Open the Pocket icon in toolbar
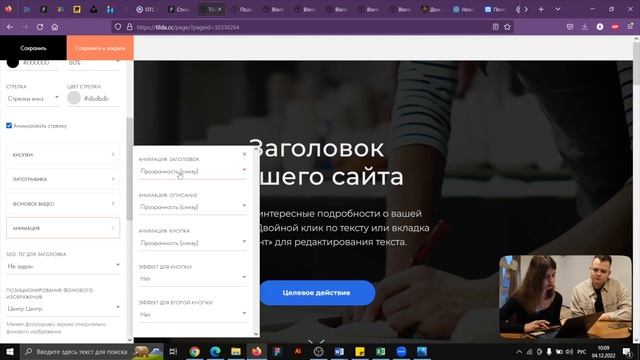The height and width of the screenshot is (360, 640). (570, 27)
